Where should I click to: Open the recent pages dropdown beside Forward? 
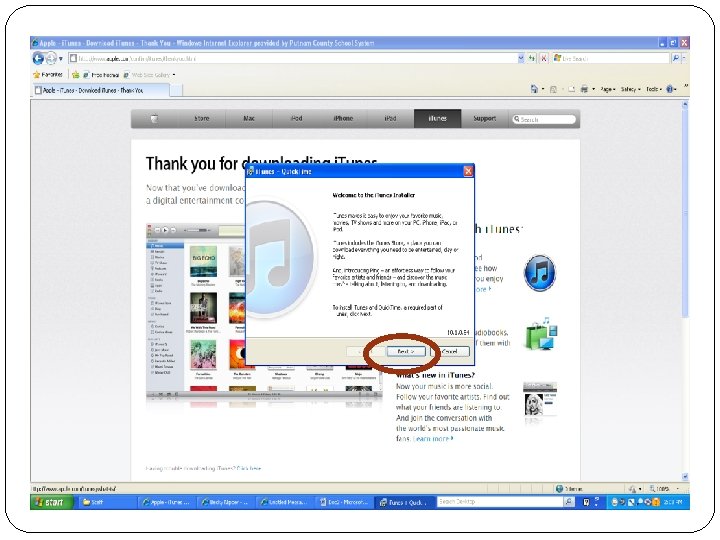coord(61,59)
